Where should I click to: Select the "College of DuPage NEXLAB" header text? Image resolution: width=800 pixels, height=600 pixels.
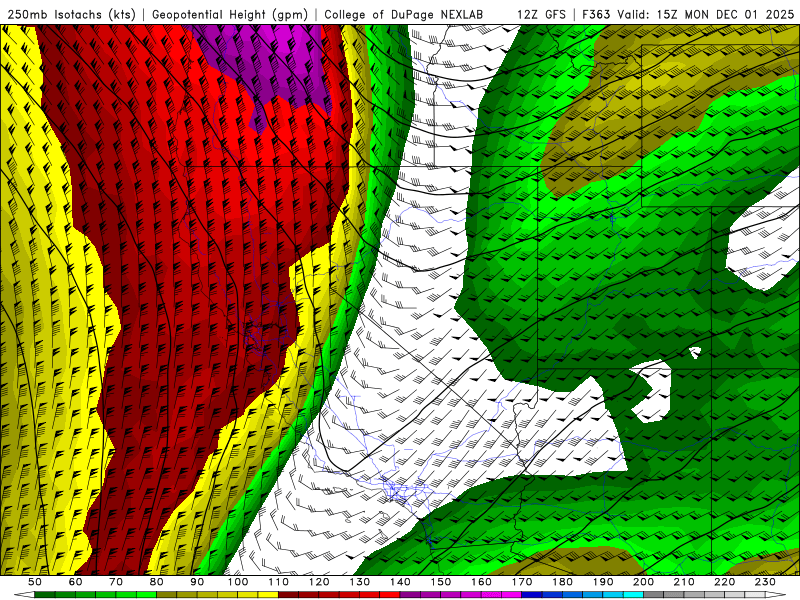coord(404,14)
